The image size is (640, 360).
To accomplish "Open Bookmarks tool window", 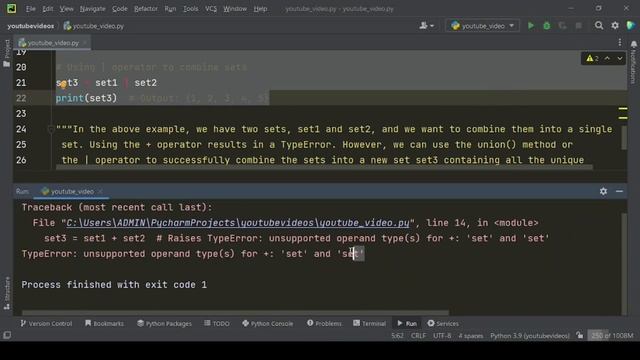I will pyautogui.click(x=104, y=323).
